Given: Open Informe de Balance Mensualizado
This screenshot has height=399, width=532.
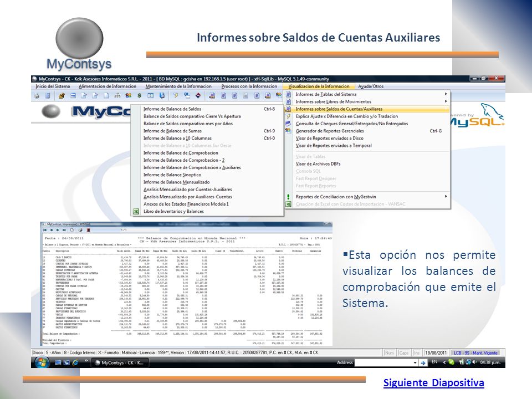Looking at the screenshot, I should tap(207, 182).
